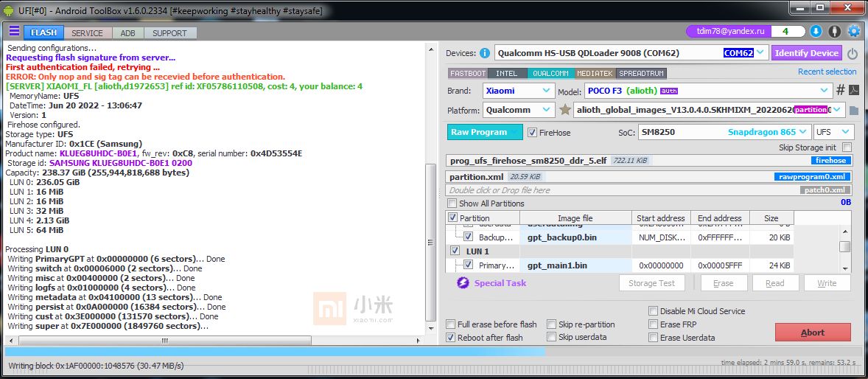The width and height of the screenshot is (868, 379).
Task: Click the Devices info icon
Action: click(x=484, y=53)
